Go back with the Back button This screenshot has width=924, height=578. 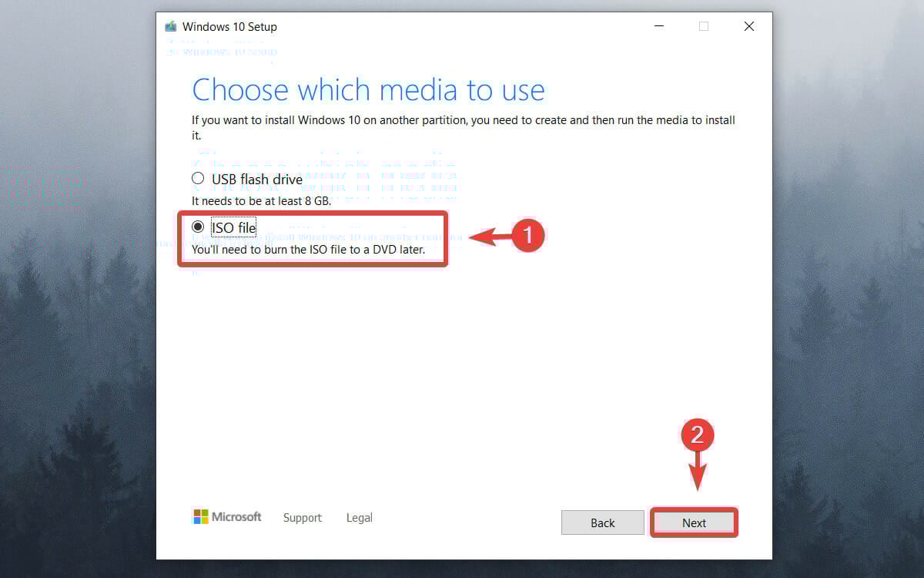602,523
